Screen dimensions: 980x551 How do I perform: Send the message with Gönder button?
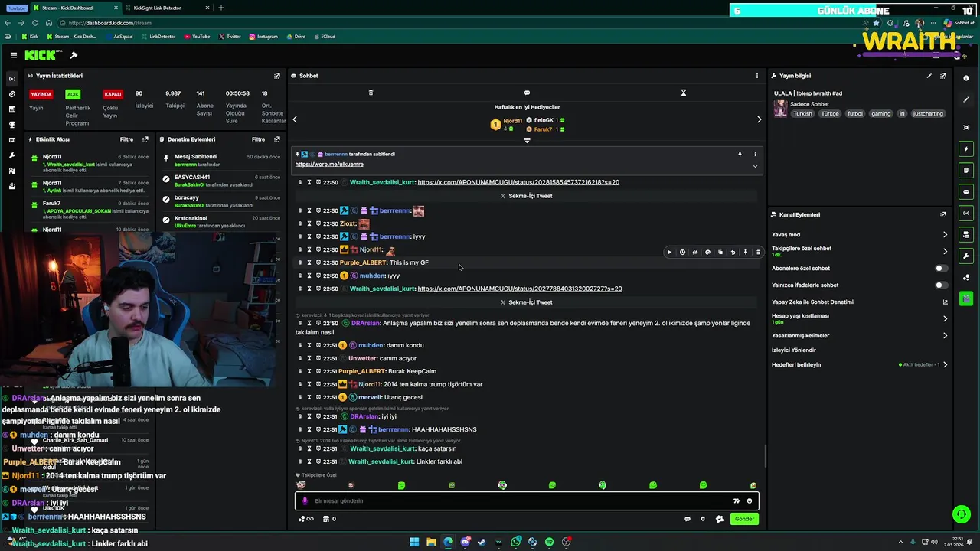pos(744,519)
